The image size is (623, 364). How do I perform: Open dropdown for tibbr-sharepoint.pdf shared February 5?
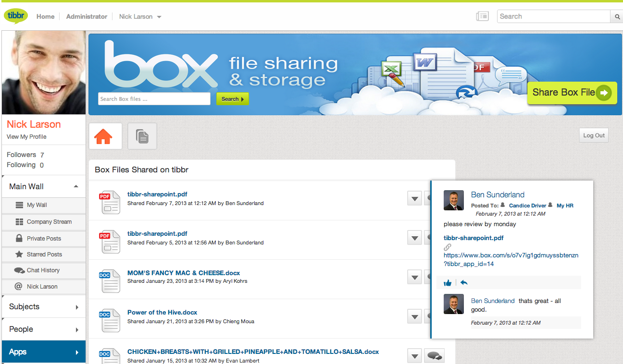click(x=414, y=237)
